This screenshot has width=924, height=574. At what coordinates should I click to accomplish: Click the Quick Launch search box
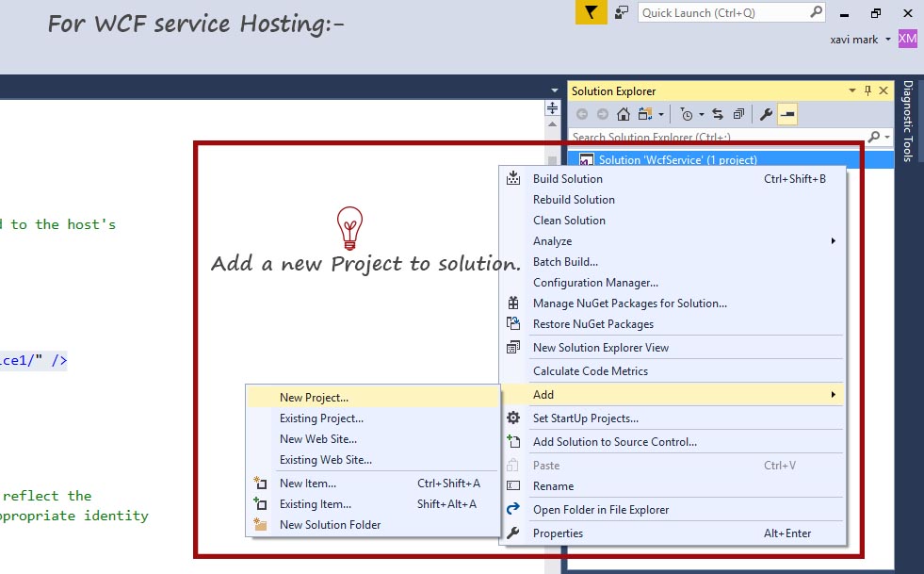[x=731, y=12]
